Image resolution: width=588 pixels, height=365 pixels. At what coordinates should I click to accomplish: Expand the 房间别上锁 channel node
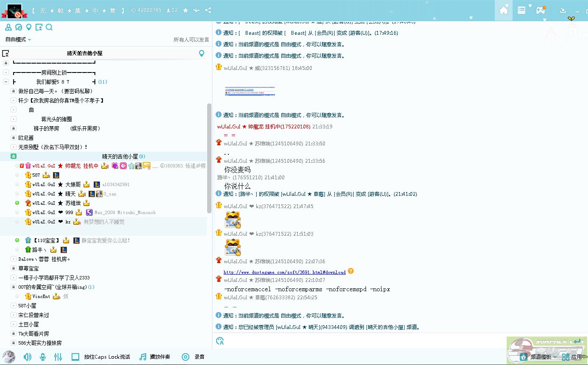click(6, 72)
